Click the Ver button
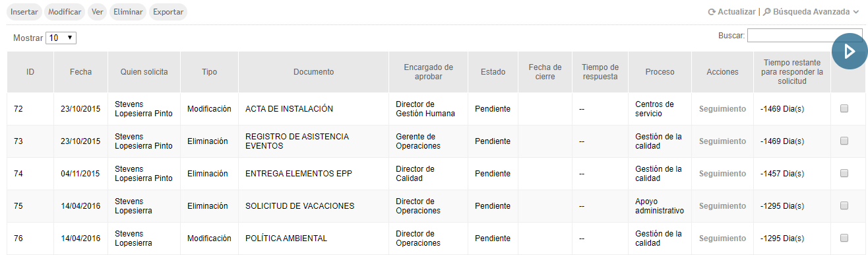Viewport: 868px width, 255px height. pos(98,12)
